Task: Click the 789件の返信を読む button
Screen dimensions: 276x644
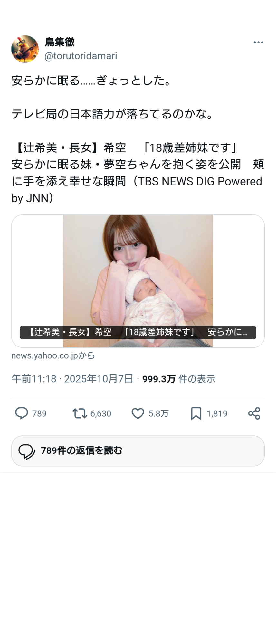Action: point(138,451)
